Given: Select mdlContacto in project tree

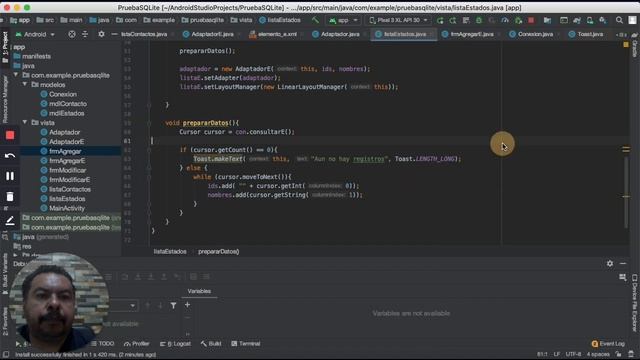Looking at the screenshot, I should [x=68, y=104].
